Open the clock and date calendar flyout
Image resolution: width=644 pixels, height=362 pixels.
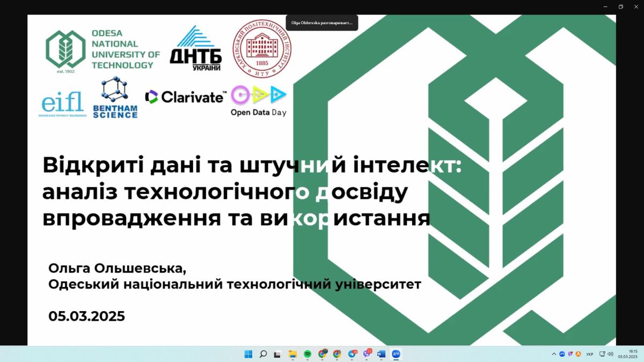pyautogui.click(x=627, y=354)
